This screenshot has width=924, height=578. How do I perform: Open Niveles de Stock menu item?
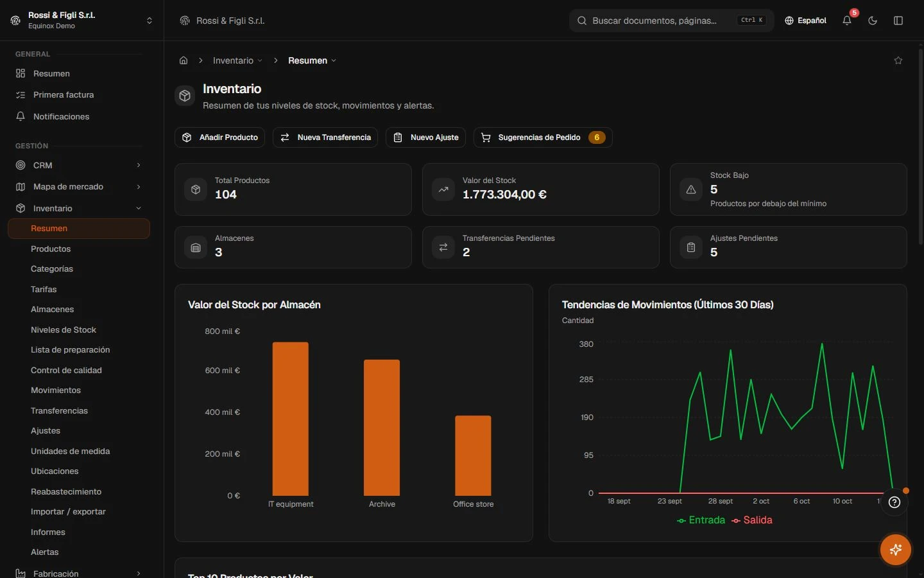64,329
